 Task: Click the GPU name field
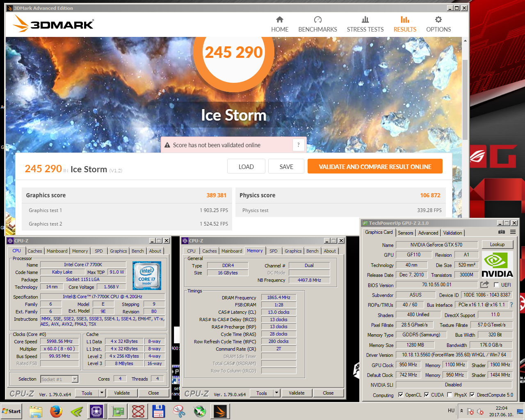click(x=436, y=244)
